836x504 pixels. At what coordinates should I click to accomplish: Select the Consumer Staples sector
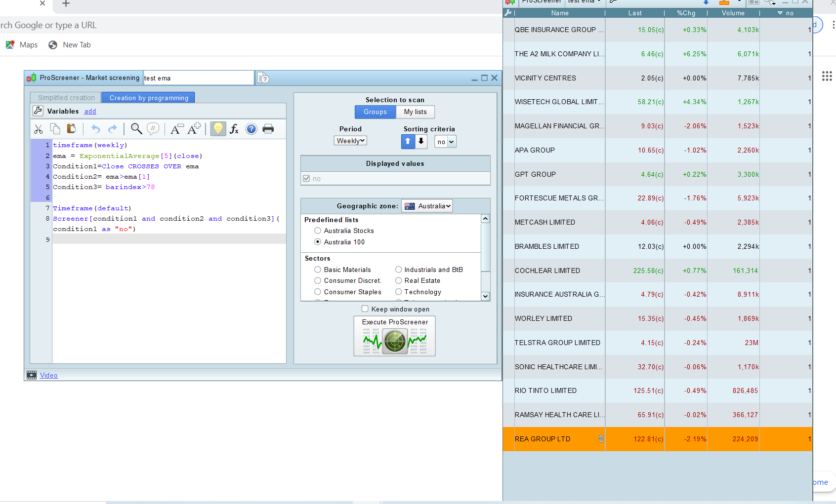[x=318, y=292]
